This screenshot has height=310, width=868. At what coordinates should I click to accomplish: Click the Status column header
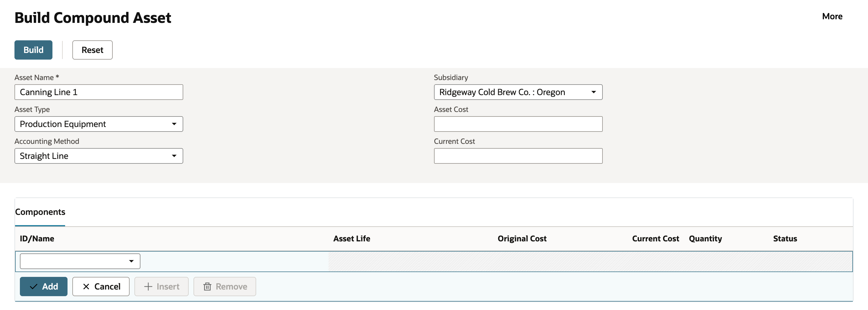point(785,239)
